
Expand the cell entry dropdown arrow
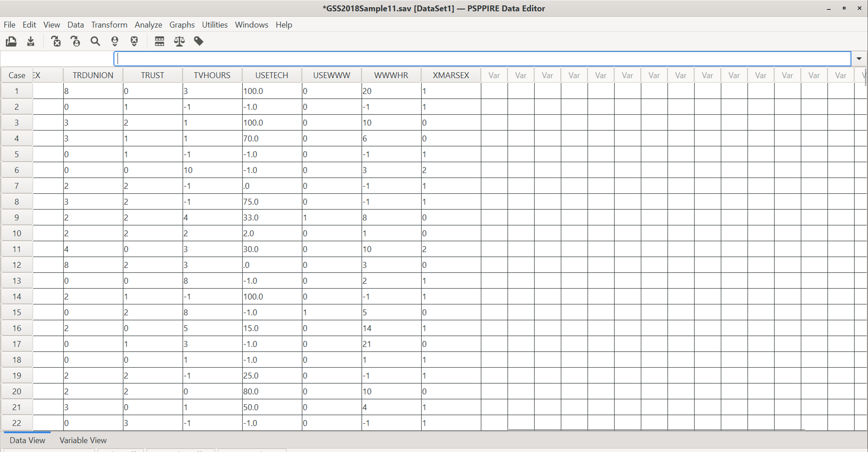coord(859,59)
